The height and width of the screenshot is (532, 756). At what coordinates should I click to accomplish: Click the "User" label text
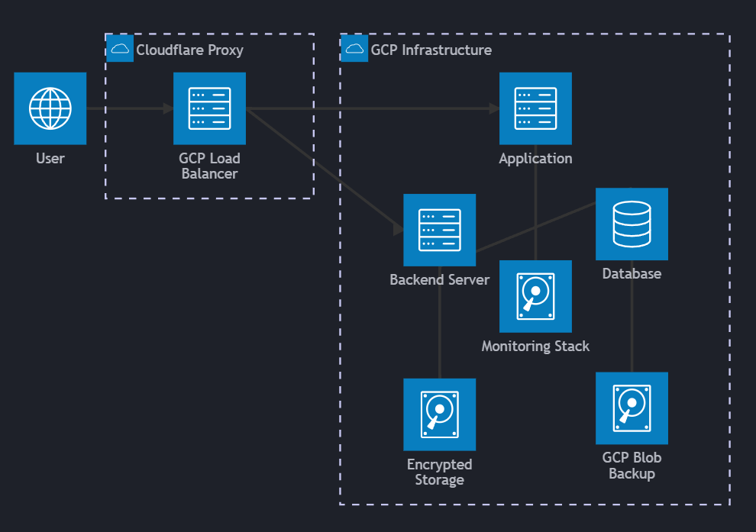point(50,159)
